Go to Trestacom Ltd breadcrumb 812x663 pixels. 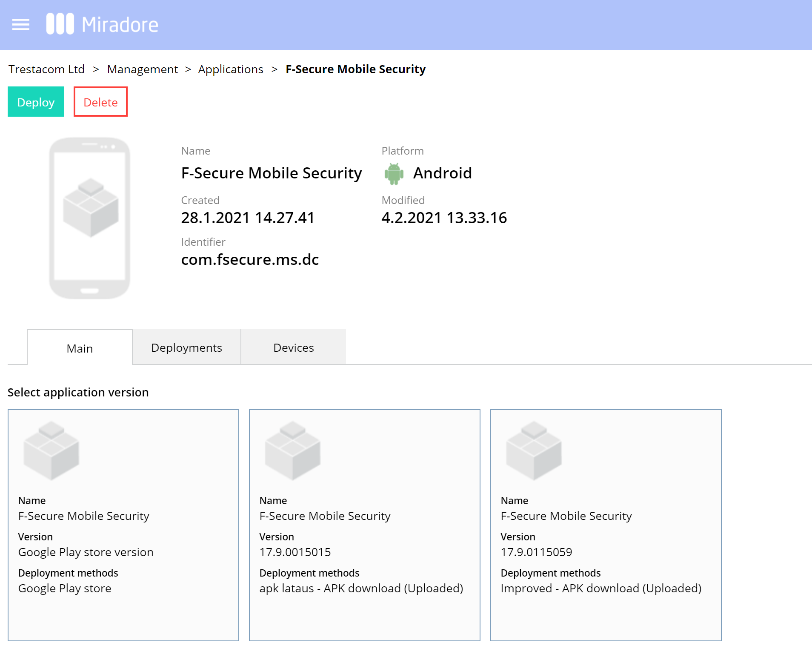click(46, 69)
